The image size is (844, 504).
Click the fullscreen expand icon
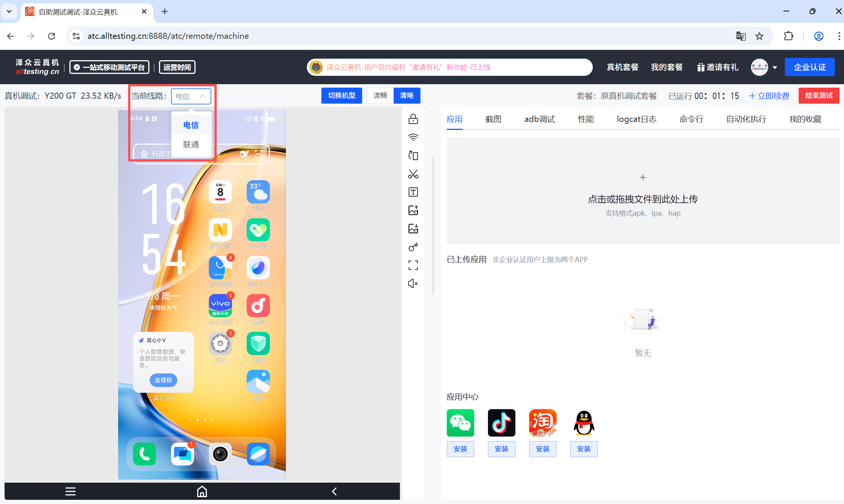[413, 265]
